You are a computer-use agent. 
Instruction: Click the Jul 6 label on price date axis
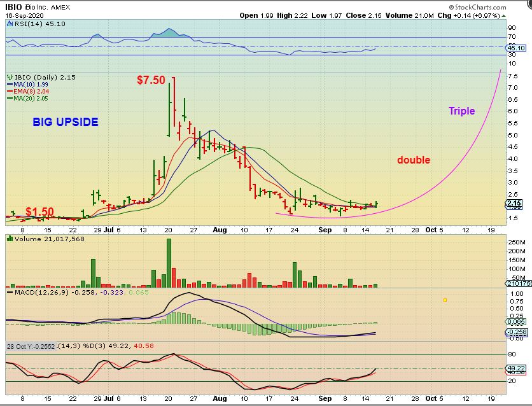pyautogui.click(x=112, y=230)
